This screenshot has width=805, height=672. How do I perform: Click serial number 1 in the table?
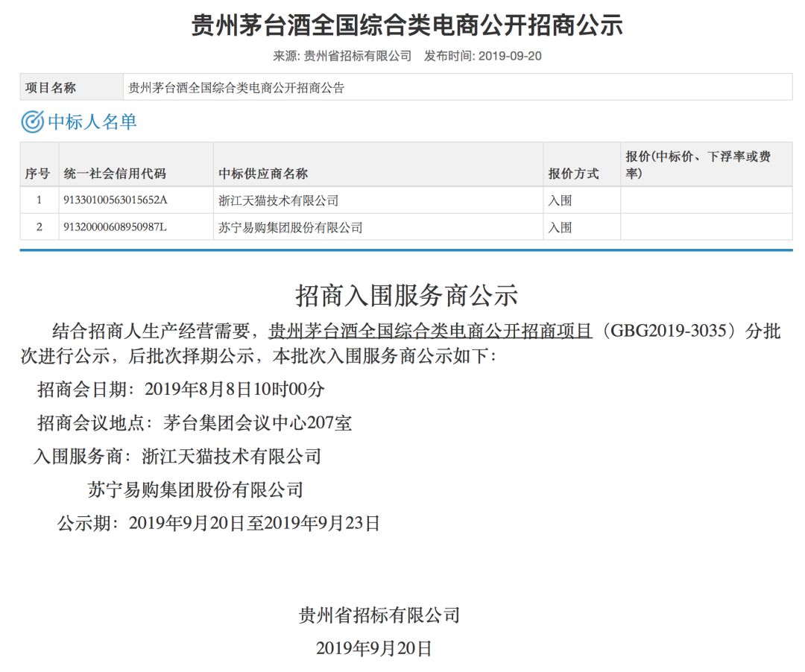click(39, 200)
